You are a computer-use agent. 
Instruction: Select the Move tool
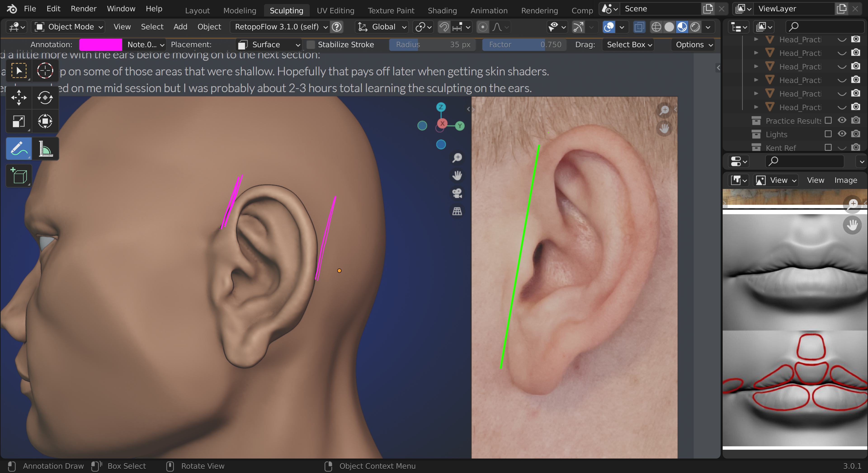coord(19,98)
